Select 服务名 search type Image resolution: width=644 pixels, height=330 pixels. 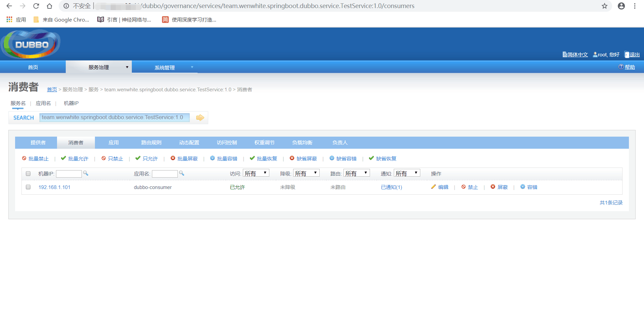pos(18,103)
